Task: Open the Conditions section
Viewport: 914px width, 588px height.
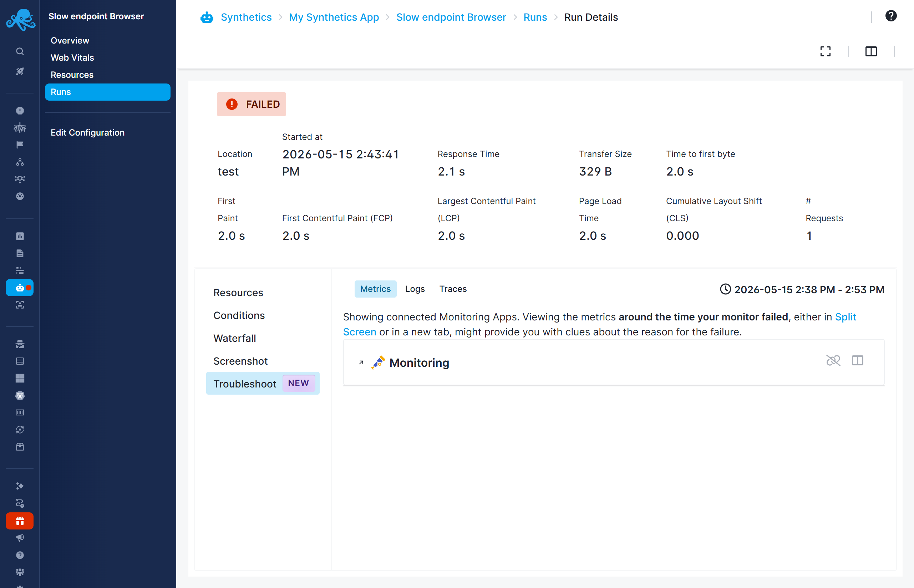Action: pyautogui.click(x=239, y=316)
